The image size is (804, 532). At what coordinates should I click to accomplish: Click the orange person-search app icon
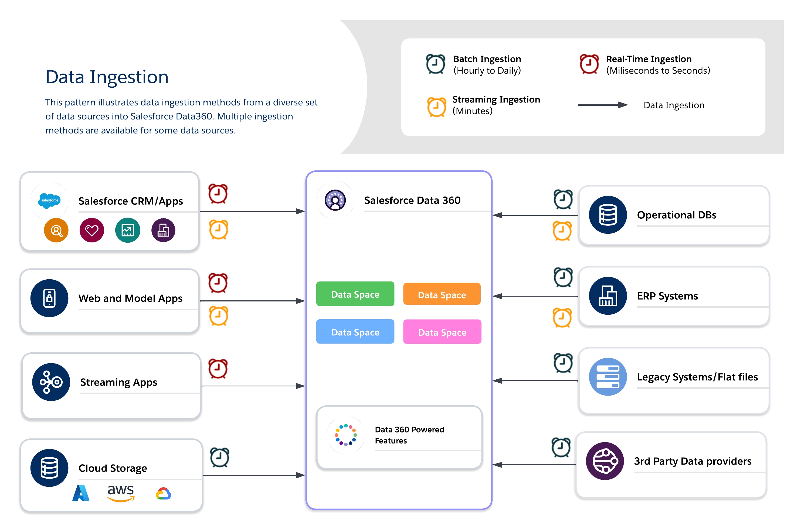click(x=56, y=230)
